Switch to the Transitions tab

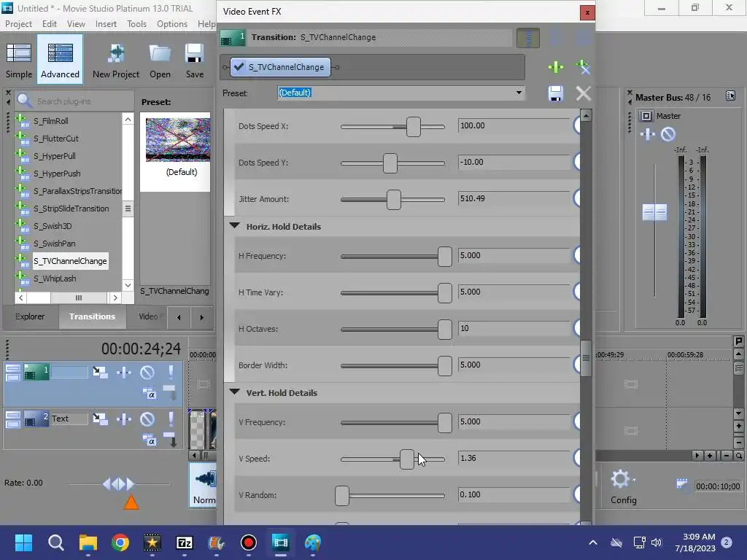pos(93,316)
